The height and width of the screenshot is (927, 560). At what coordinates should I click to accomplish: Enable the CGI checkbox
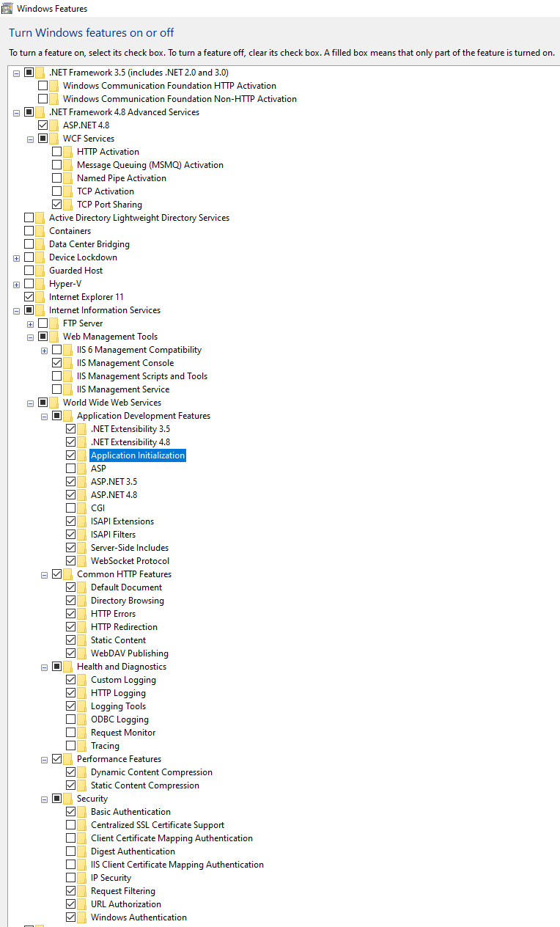pyautogui.click(x=70, y=508)
